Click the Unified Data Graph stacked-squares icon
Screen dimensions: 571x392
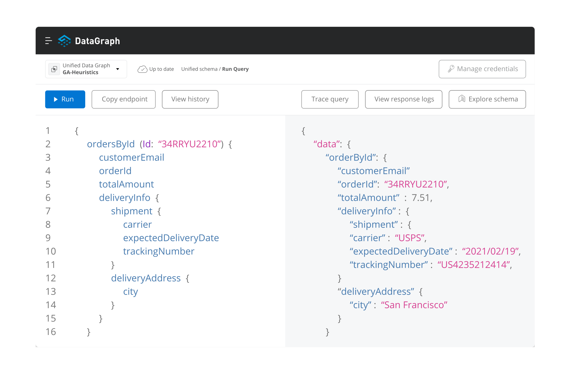[54, 69]
